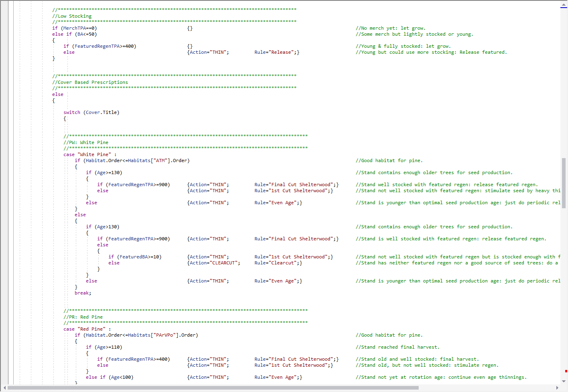The width and height of the screenshot is (568, 392).
Task: Click the "if (MerchTPA==0)" line
Action: (x=75, y=28)
